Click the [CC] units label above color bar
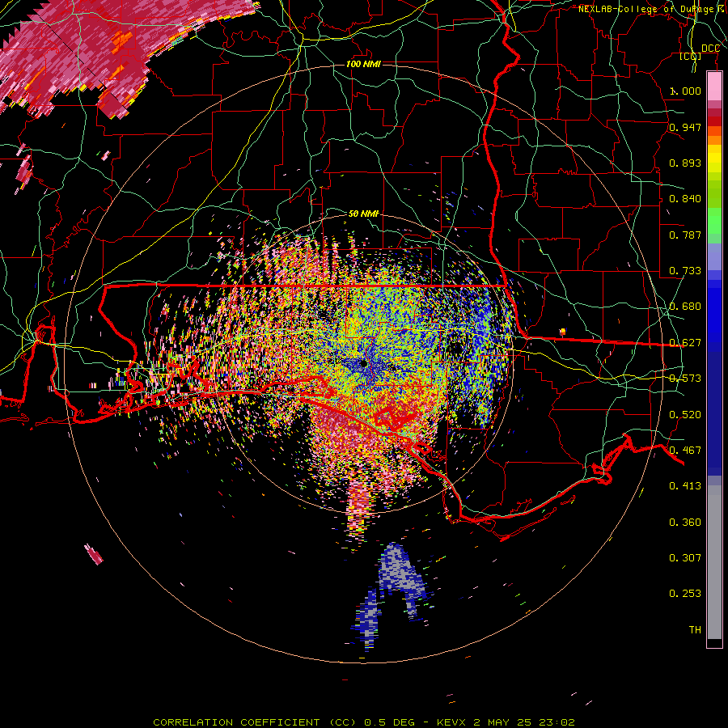 click(x=691, y=56)
